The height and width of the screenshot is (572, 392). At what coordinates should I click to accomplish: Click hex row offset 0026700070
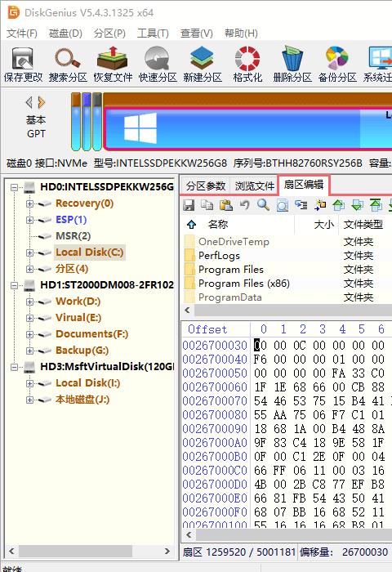click(x=215, y=401)
